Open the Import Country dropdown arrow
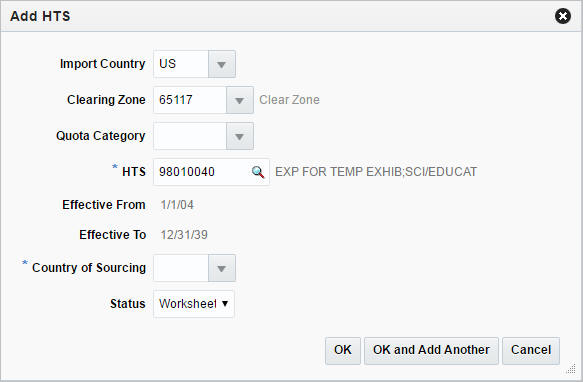The image size is (583, 382). coord(222,64)
